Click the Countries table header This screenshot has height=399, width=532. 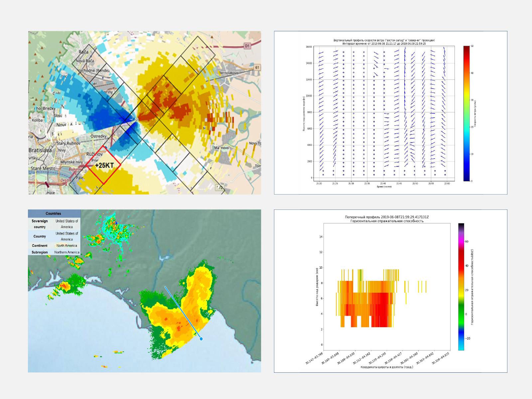[54, 213]
